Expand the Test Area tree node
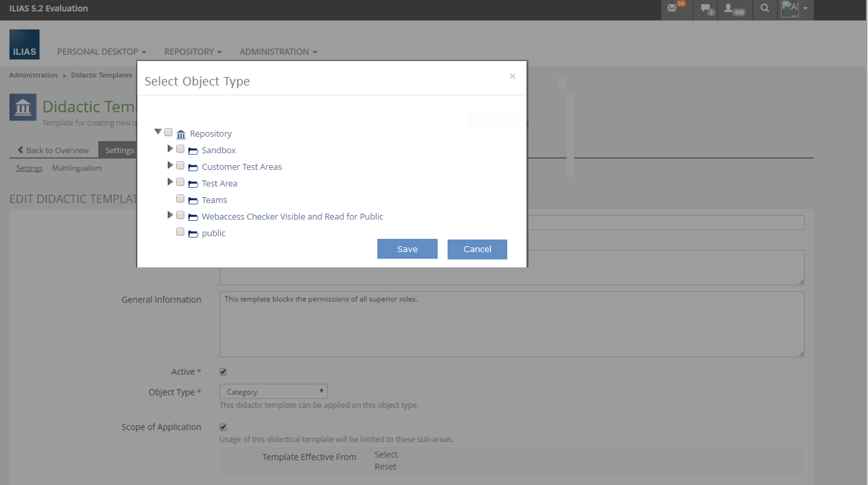868x485 pixels. (x=170, y=182)
